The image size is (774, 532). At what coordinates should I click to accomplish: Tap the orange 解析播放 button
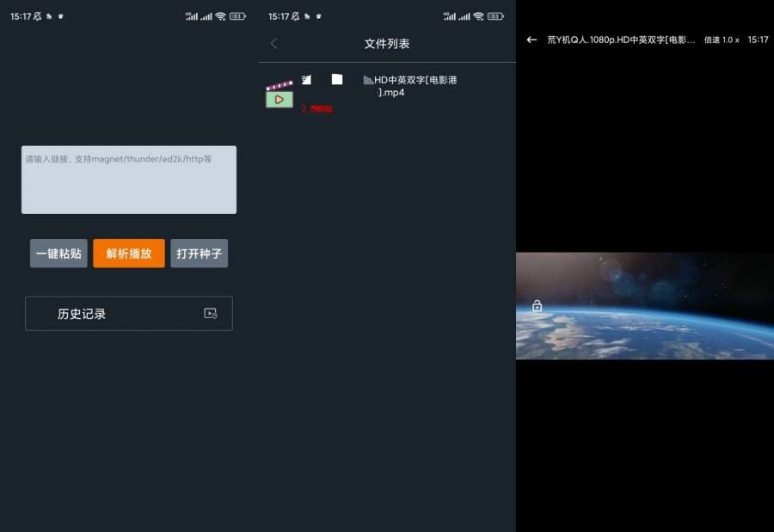tap(129, 254)
